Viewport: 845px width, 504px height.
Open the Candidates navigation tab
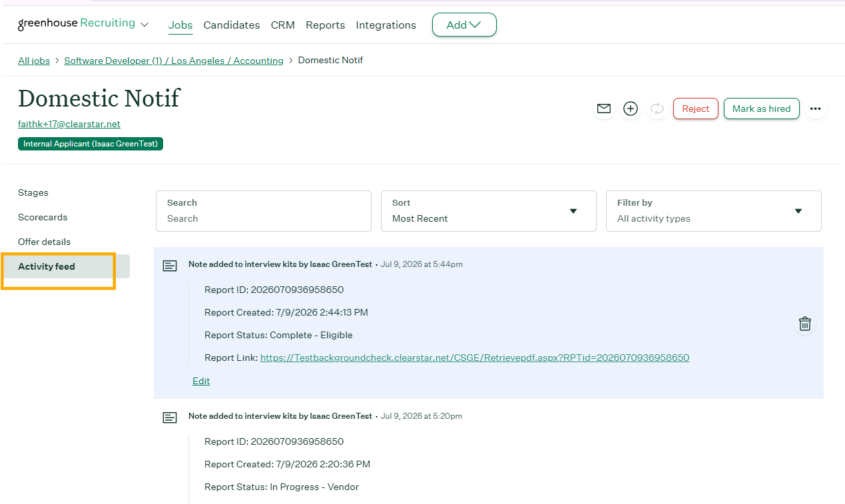point(232,25)
